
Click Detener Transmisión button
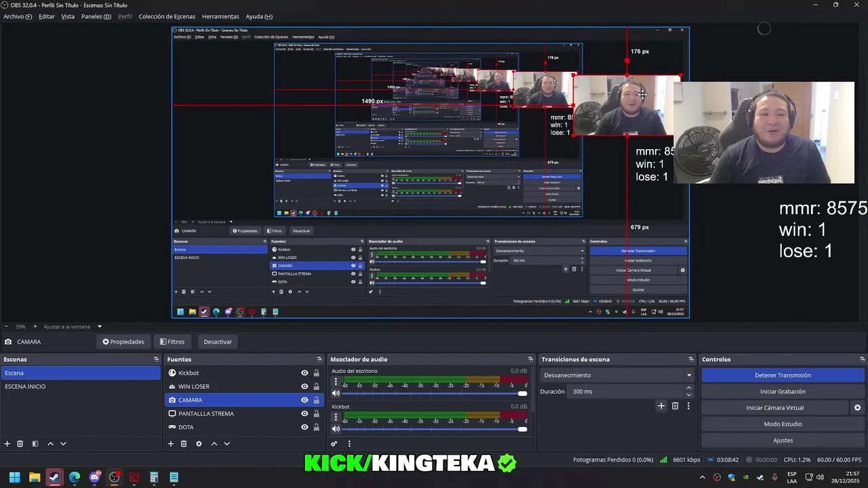click(783, 375)
